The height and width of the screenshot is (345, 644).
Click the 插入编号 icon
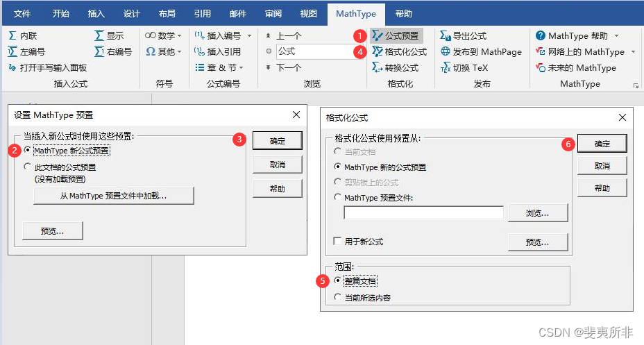pyautogui.click(x=200, y=35)
